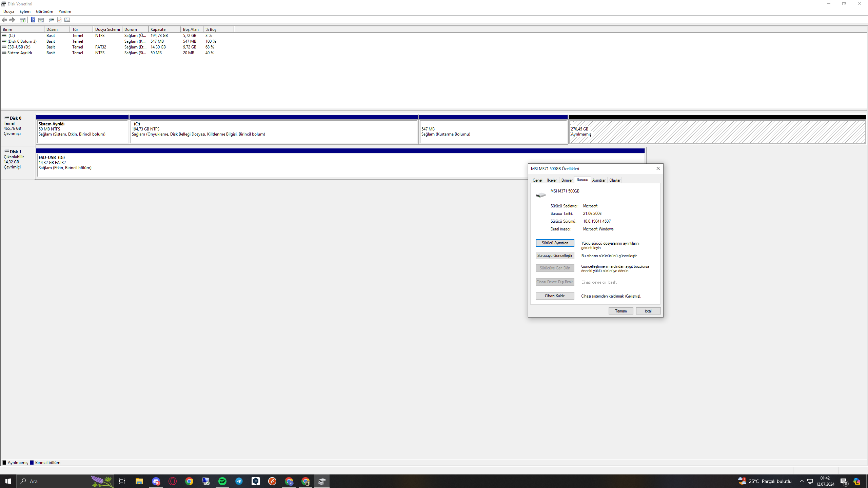Sort volume list by Kapasite column
This screenshot has height=488, width=868.
tap(164, 29)
